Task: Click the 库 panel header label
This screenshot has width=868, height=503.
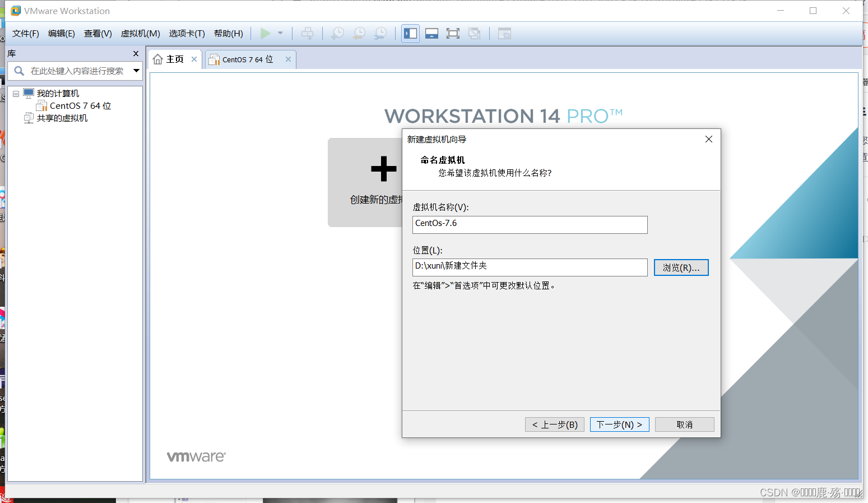Action: click(x=11, y=53)
